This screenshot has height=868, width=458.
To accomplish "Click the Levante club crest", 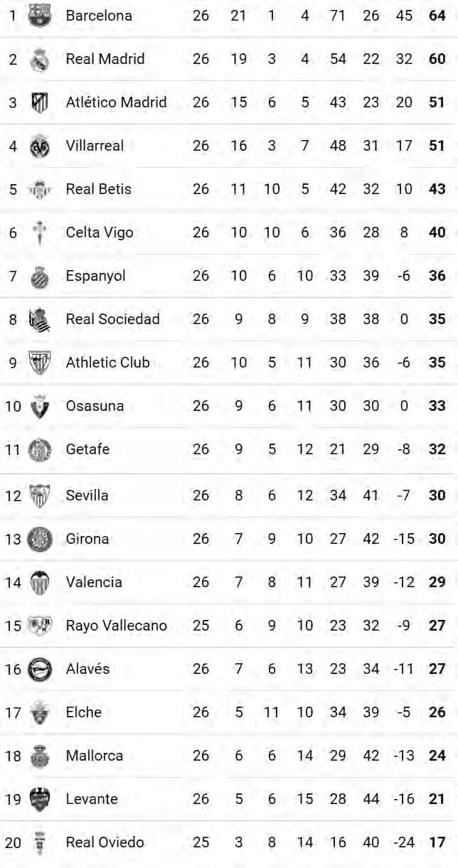I will click(x=40, y=798).
